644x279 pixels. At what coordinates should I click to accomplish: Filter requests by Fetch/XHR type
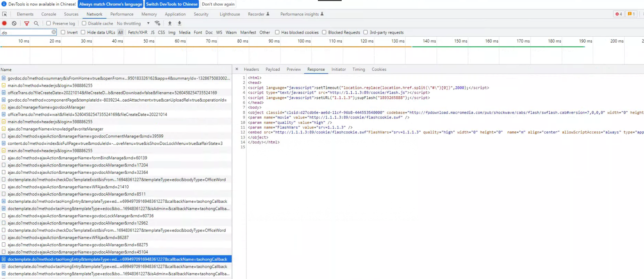[138, 32]
